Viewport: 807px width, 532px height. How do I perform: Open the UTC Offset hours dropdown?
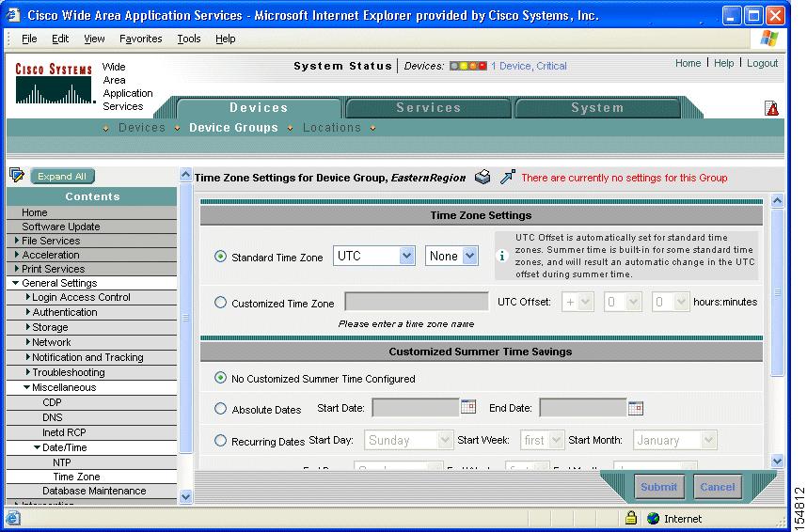tap(623, 302)
